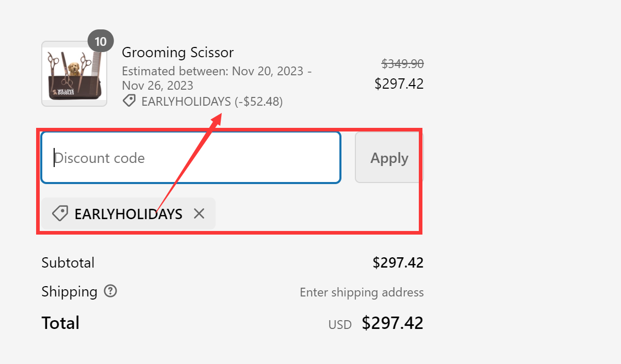Open the shipping help question mark icon
This screenshot has height=364, width=621.
tap(110, 291)
